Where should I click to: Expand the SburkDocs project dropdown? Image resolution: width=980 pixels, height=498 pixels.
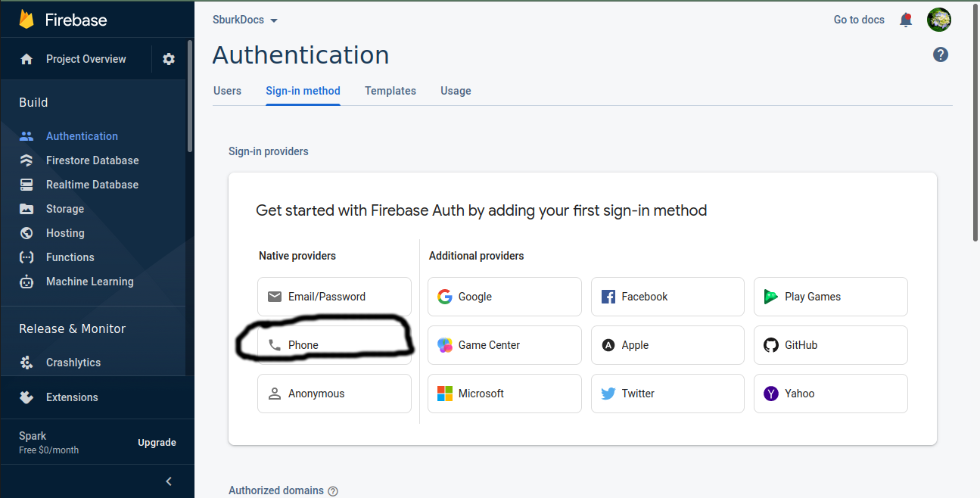tap(274, 20)
